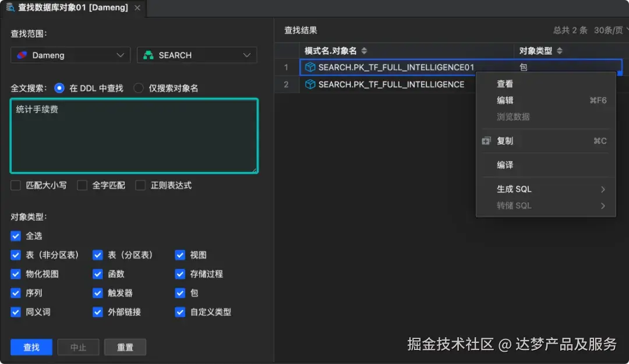Screen dimensions: 629x364
Task: Click the search-object tab icon
Action: pos(10,7)
